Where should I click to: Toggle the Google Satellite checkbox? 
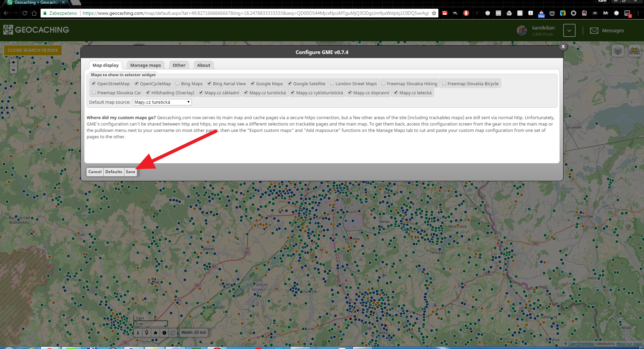coord(290,84)
